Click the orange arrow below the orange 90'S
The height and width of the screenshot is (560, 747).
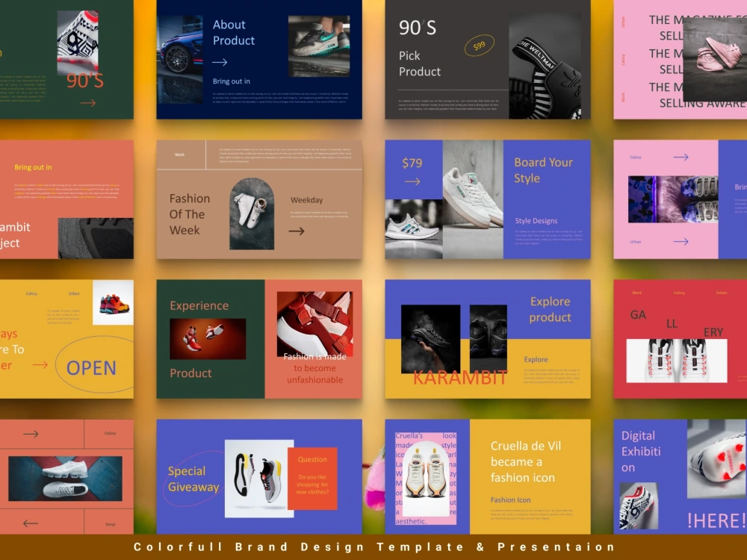(87, 103)
